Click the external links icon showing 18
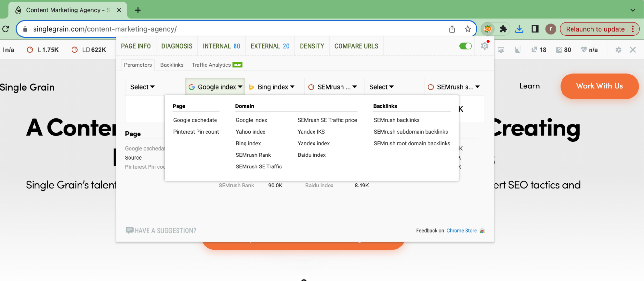The image size is (644, 281). click(539, 50)
